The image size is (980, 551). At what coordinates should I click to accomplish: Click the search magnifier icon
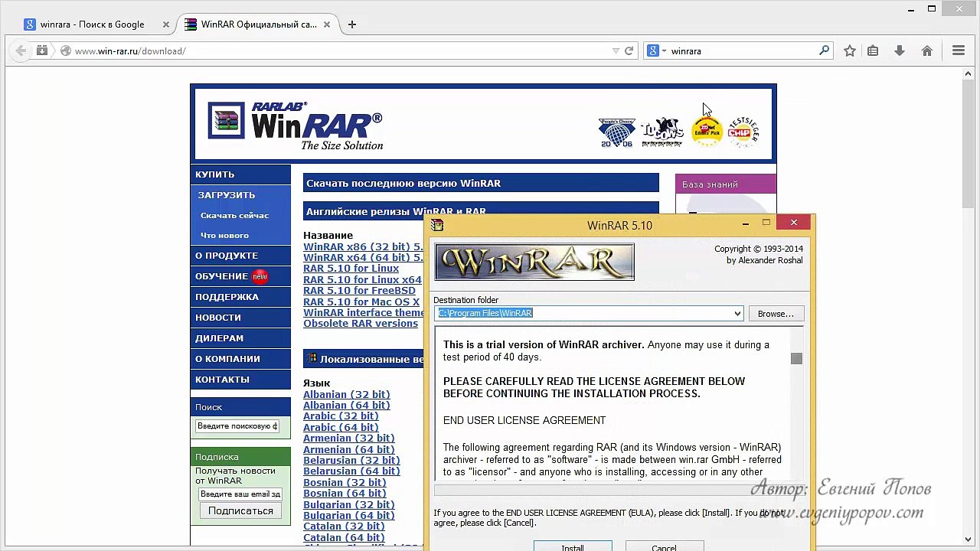pyautogui.click(x=824, y=51)
